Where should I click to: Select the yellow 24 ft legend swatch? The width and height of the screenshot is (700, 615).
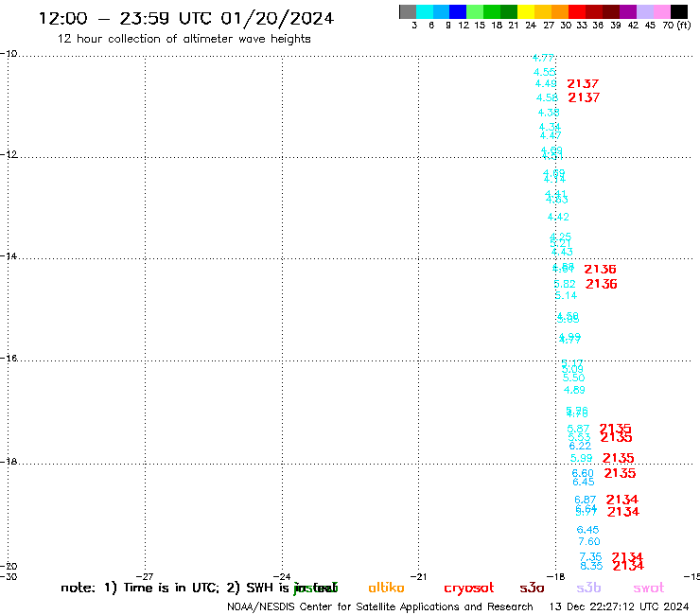[x=526, y=11]
